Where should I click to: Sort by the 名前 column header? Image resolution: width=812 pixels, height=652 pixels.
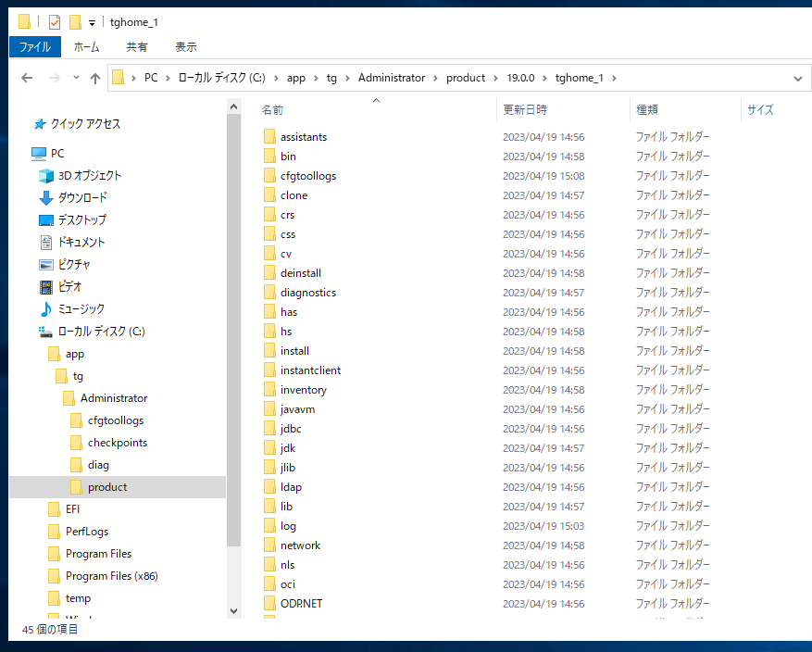pos(272,110)
